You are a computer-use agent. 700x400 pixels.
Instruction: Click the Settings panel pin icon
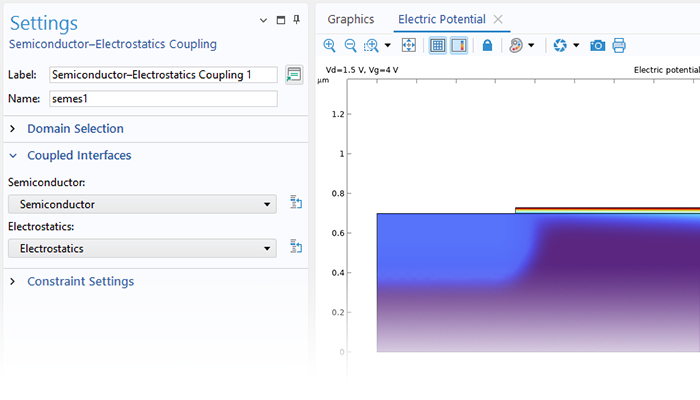pos(296,19)
